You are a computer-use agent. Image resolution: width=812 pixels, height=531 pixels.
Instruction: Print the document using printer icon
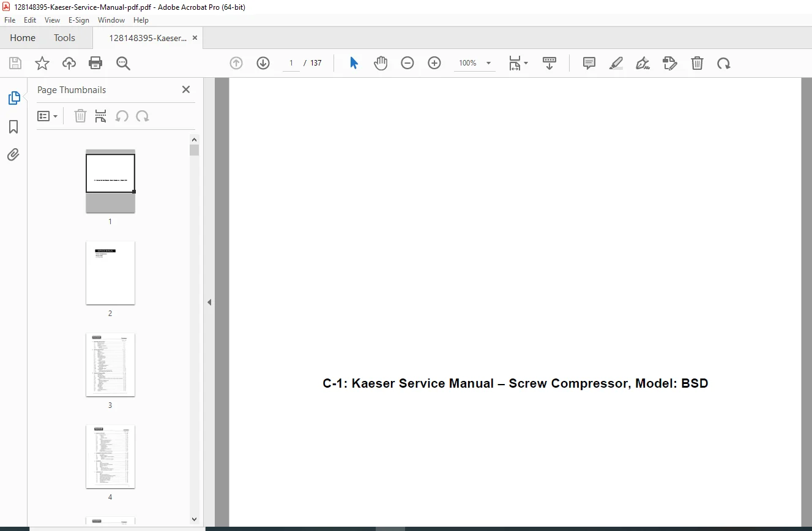pos(95,63)
